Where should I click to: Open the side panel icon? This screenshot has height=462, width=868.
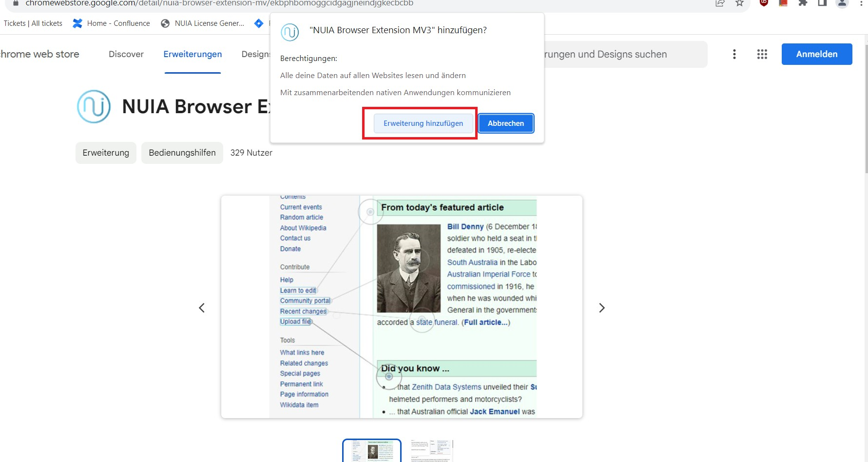click(822, 3)
